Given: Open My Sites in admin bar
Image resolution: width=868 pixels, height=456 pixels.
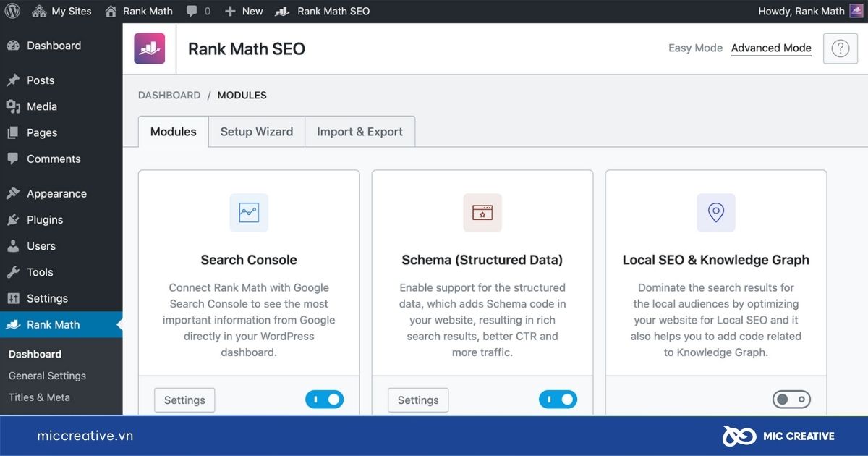Looking at the screenshot, I should [x=61, y=11].
